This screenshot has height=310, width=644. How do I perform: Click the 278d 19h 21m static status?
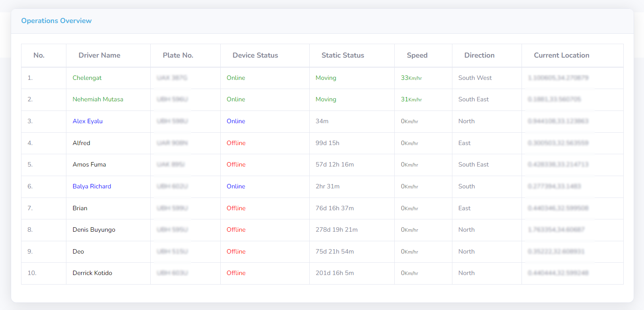337,230
